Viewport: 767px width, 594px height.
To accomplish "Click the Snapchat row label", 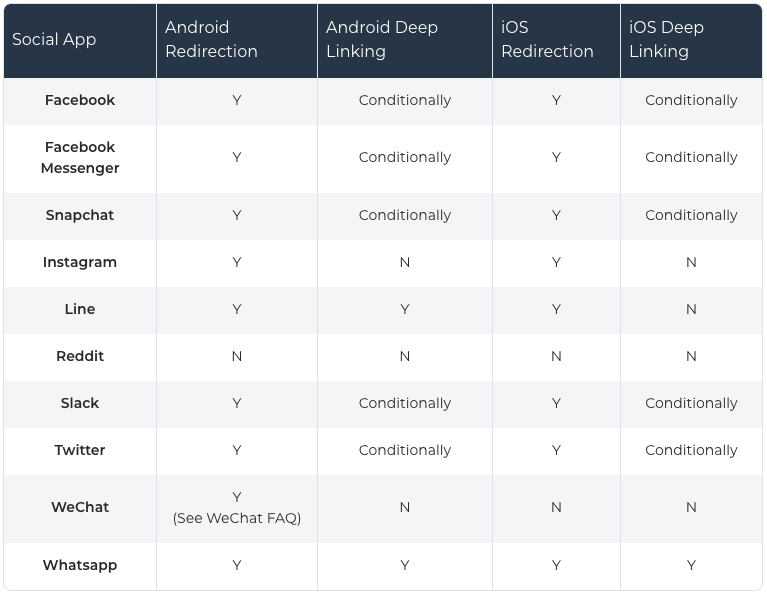I will [80, 215].
